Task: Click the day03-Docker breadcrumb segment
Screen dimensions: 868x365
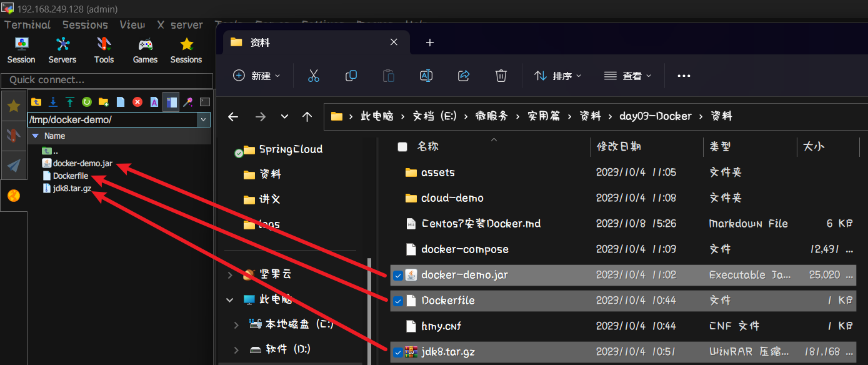Action: (x=656, y=116)
